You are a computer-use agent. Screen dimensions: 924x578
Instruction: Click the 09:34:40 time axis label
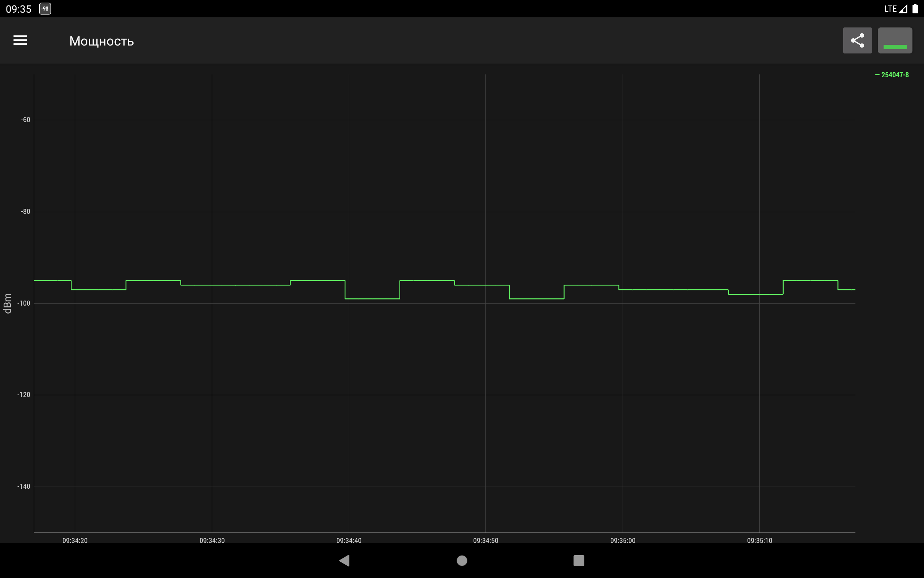[x=349, y=540]
